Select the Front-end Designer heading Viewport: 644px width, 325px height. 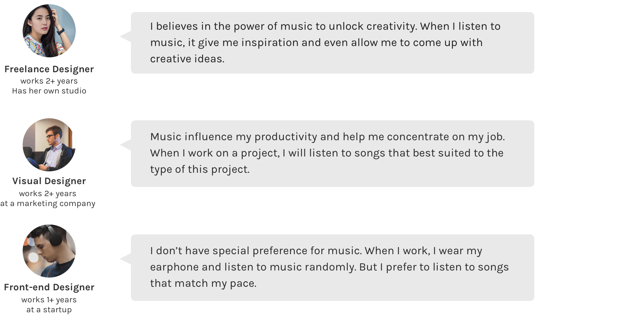point(49,287)
